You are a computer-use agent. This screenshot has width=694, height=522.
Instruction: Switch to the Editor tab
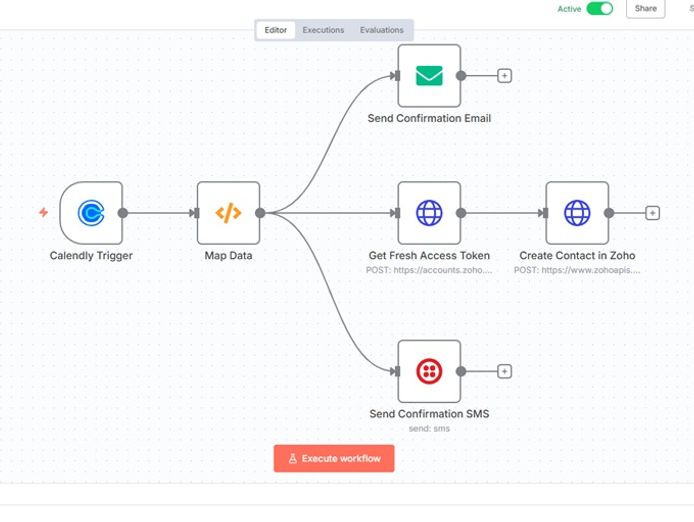[x=276, y=30]
